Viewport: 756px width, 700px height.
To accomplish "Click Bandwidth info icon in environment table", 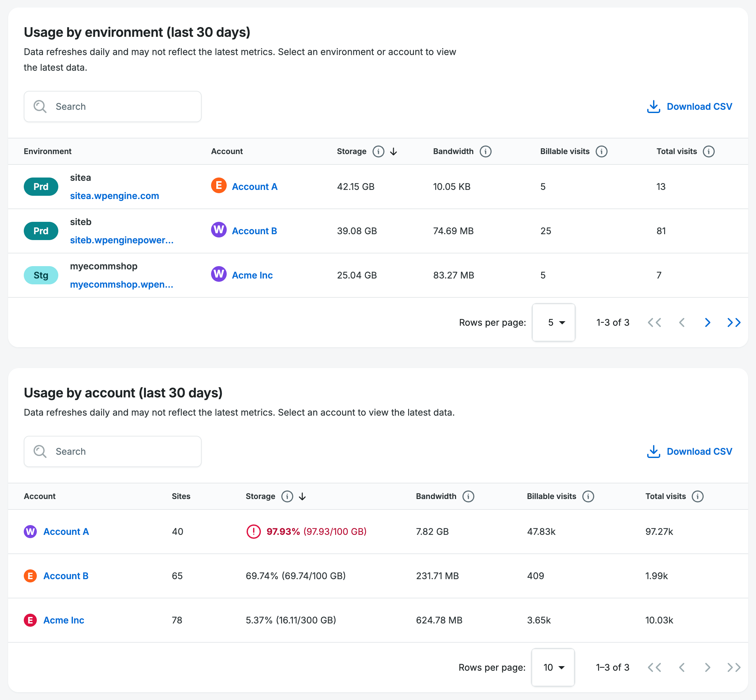I will (485, 151).
